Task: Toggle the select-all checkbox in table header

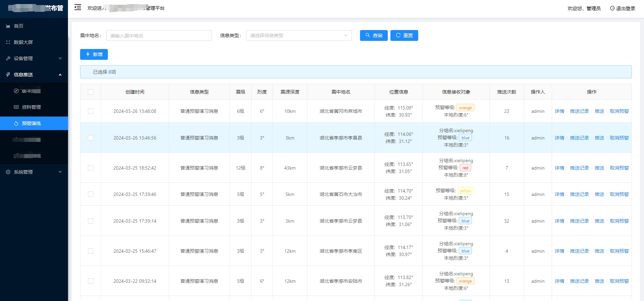Action: click(x=91, y=92)
